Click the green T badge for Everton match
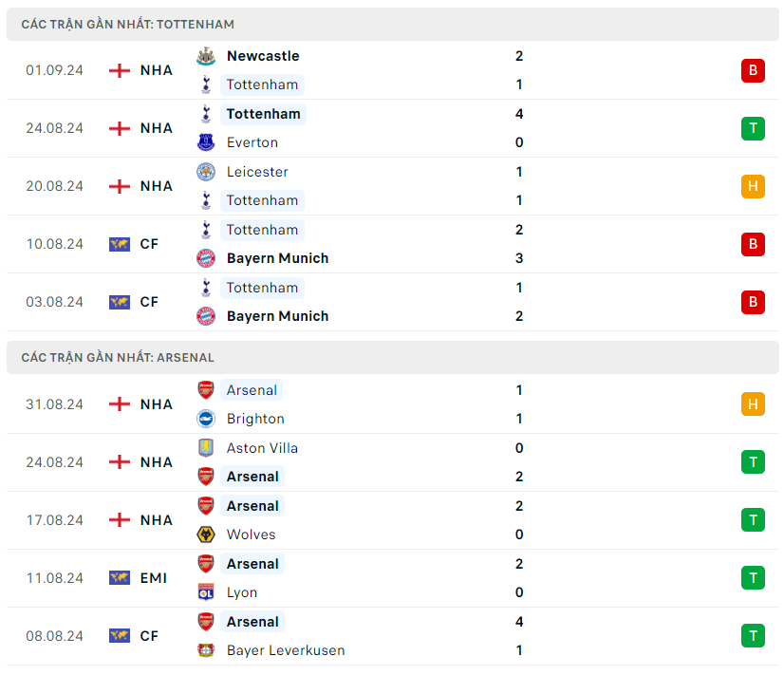Screen dimensions: 784x675 pos(753,128)
